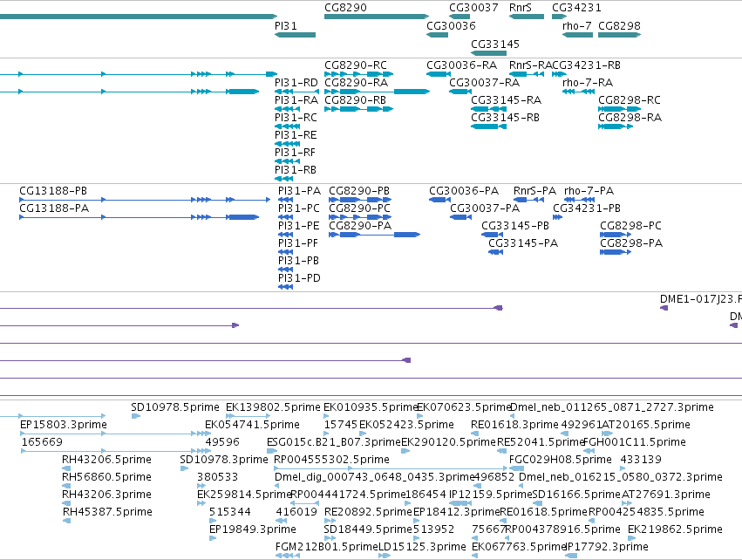The image size is (742, 560).
Task: Select the CG30036 gene label
Action: 451,26
